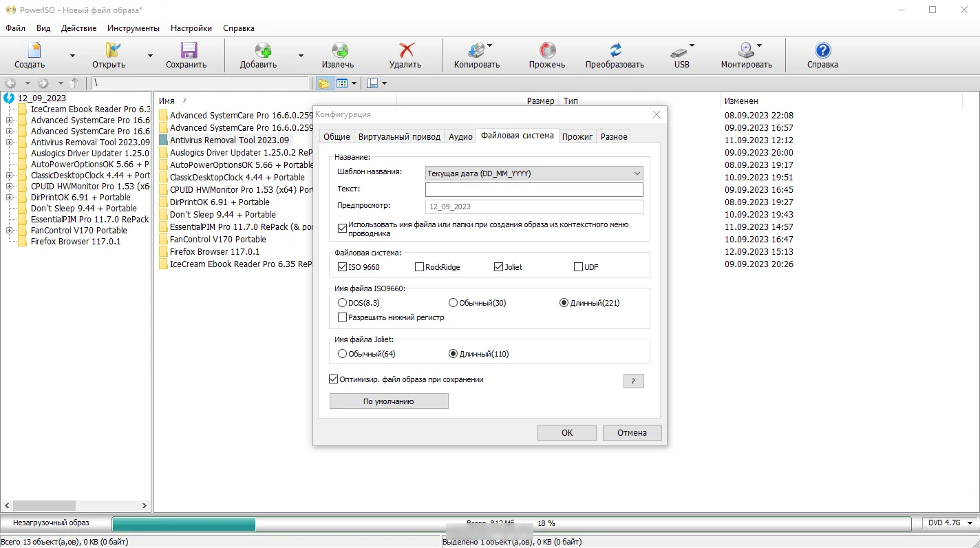Click the Добавить (Add) disc icon
The height and width of the screenshot is (548, 980).
coord(262,50)
